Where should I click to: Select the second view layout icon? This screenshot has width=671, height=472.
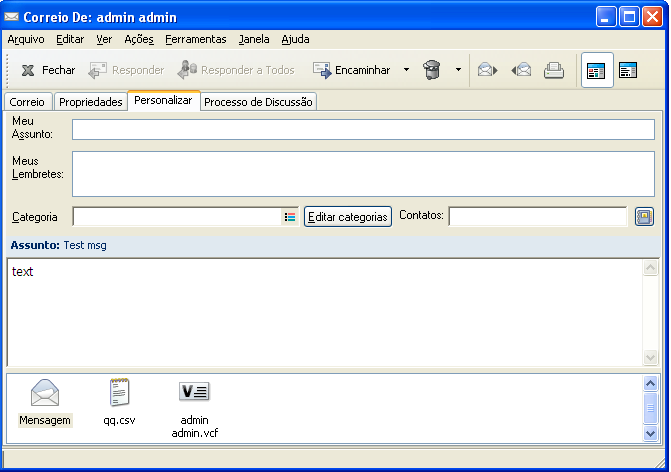628,70
